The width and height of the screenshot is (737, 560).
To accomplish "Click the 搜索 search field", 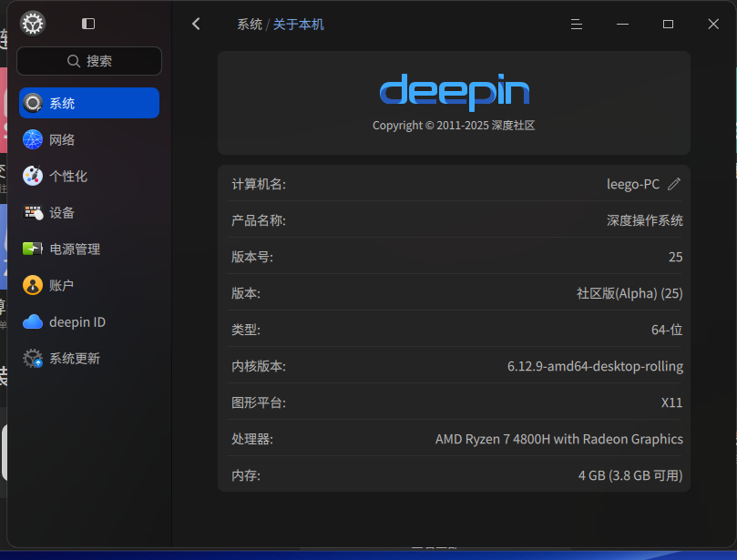I will pos(89,61).
